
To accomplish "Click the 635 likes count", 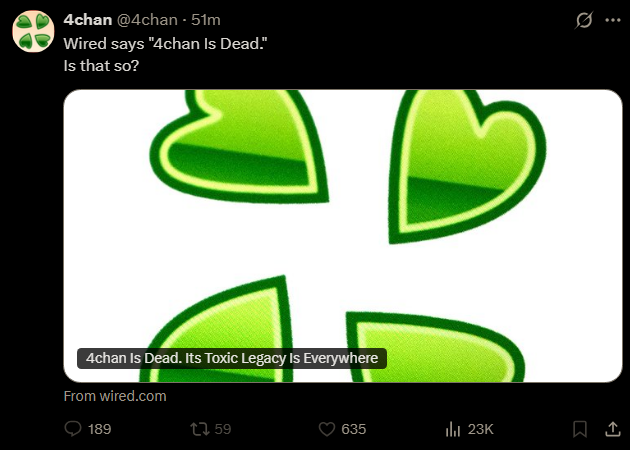I will pos(354,429).
